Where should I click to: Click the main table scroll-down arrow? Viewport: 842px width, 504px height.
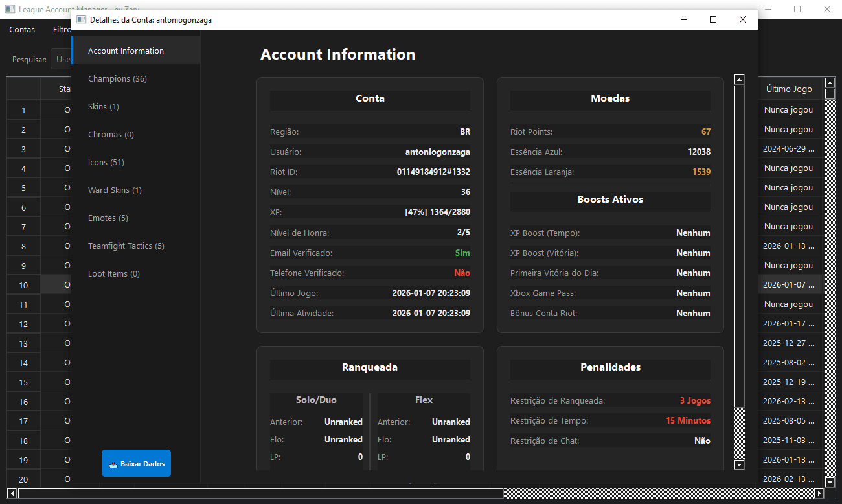(x=830, y=482)
